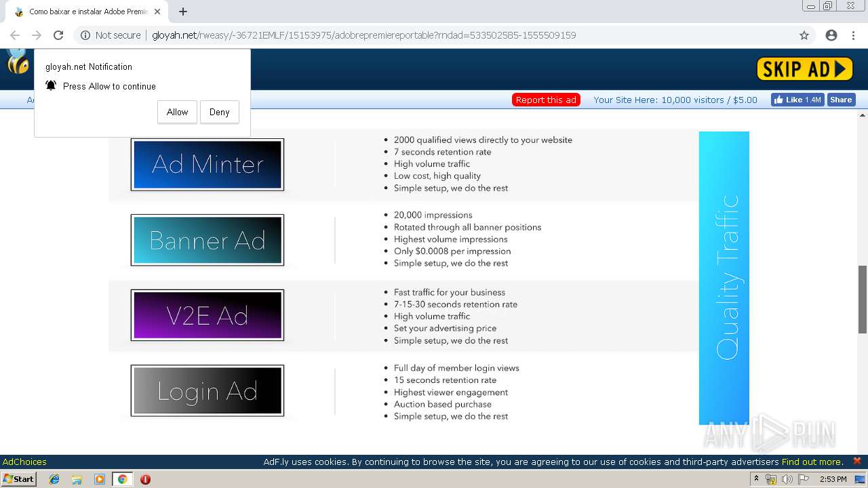Open Your Site Here 10,000 visitors link

pos(675,100)
